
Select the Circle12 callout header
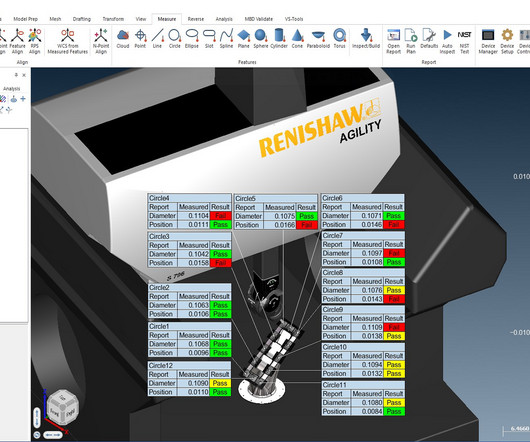tap(189, 366)
